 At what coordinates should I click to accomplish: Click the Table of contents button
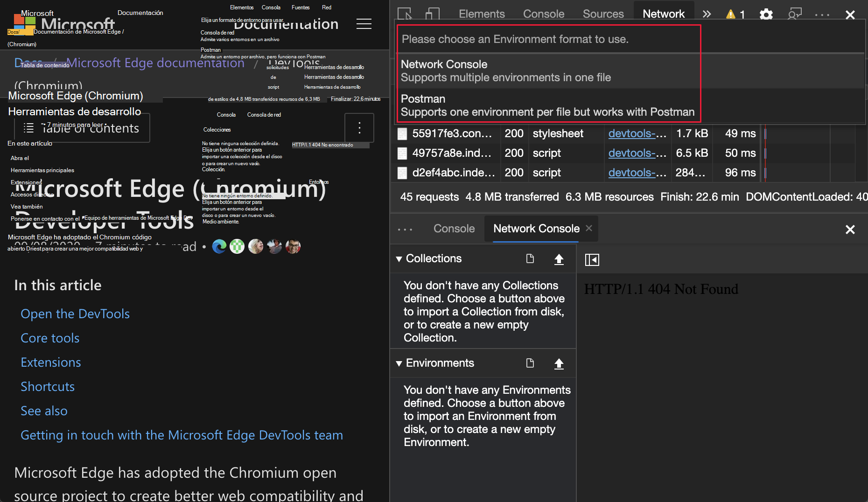point(82,128)
